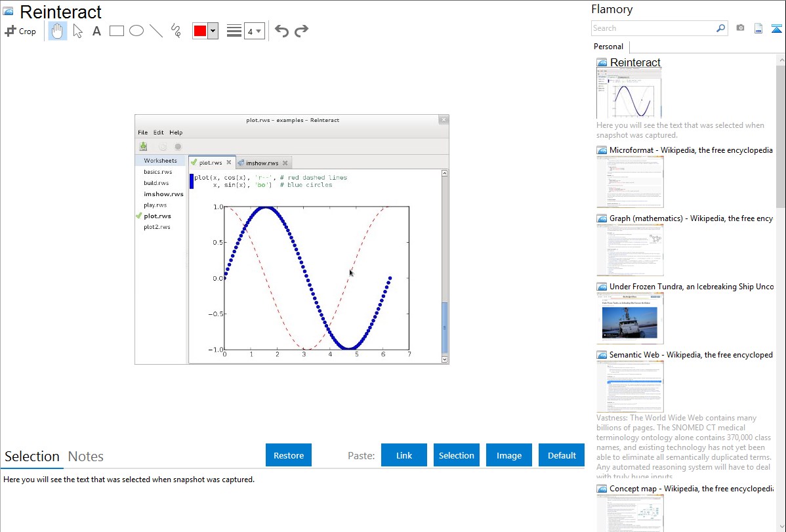
Task: Select the text annotation tool
Action: pyautogui.click(x=96, y=31)
